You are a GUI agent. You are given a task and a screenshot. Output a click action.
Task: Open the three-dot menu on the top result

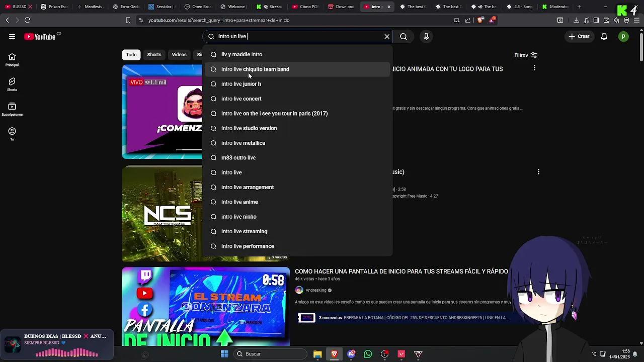pyautogui.click(x=535, y=68)
